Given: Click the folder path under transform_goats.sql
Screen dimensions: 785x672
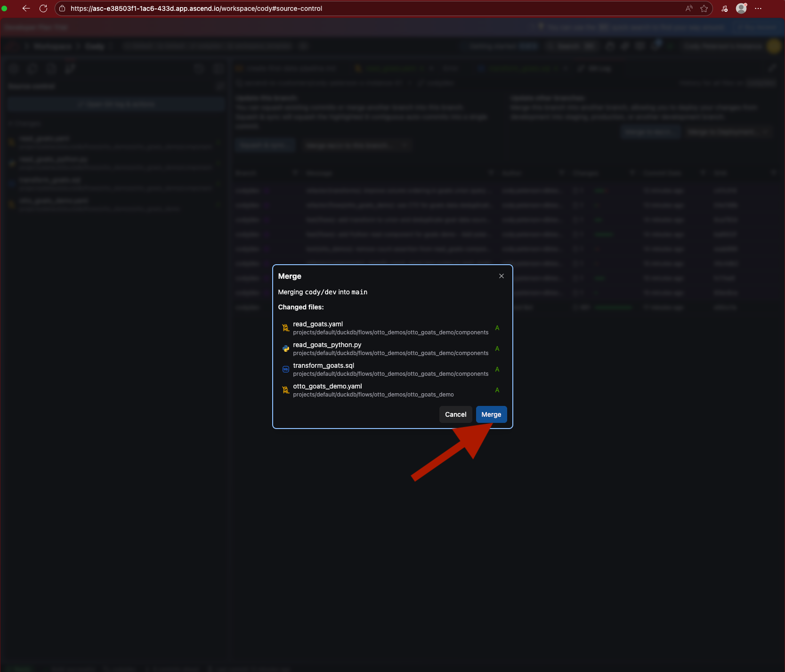Looking at the screenshot, I should [391, 374].
